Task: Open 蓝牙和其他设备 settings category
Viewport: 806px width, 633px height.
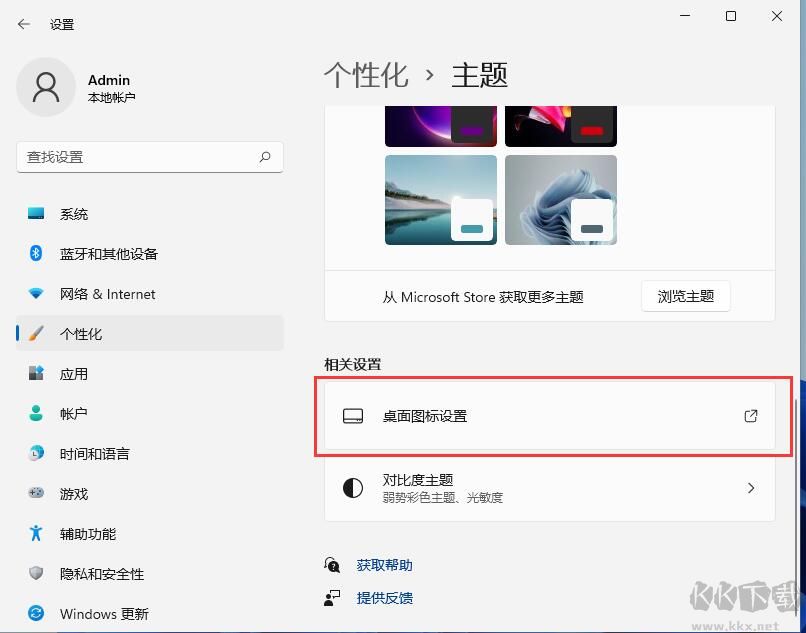Action: 150,254
